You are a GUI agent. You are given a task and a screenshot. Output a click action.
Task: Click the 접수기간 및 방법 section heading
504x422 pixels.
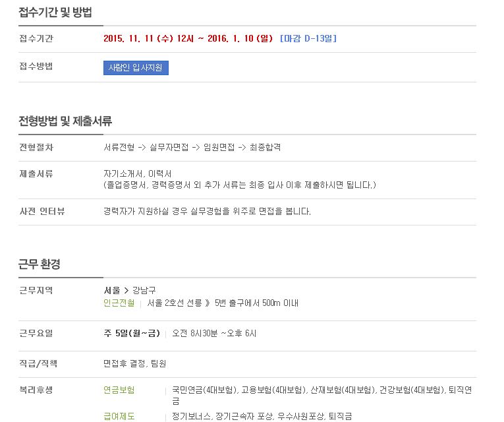[55, 13]
